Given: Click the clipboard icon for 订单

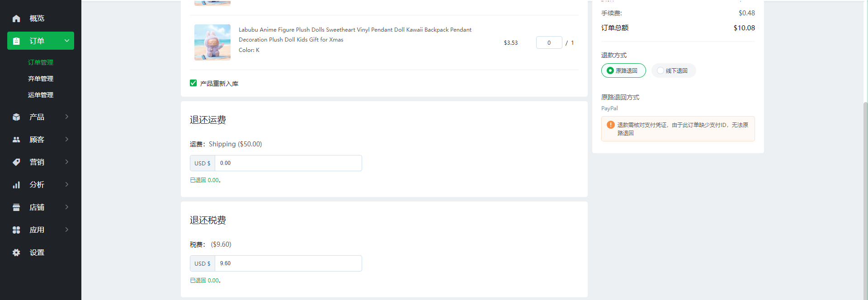Looking at the screenshot, I should click(x=16, y=41).
